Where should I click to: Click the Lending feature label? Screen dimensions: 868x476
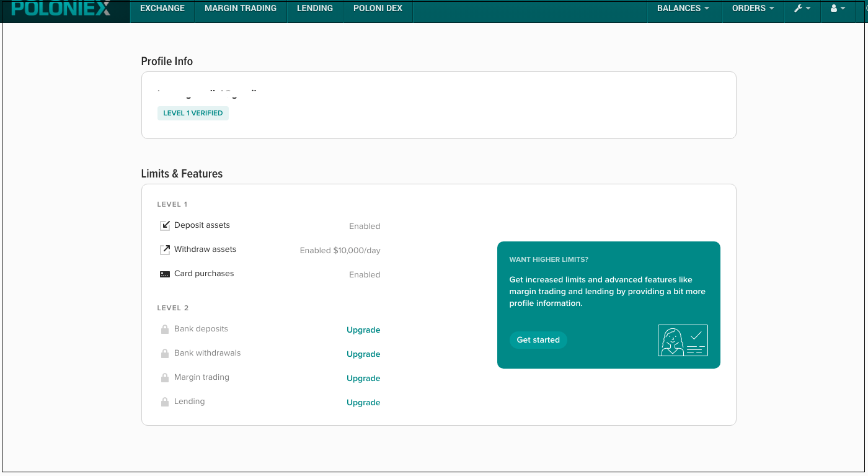point(189,402)
